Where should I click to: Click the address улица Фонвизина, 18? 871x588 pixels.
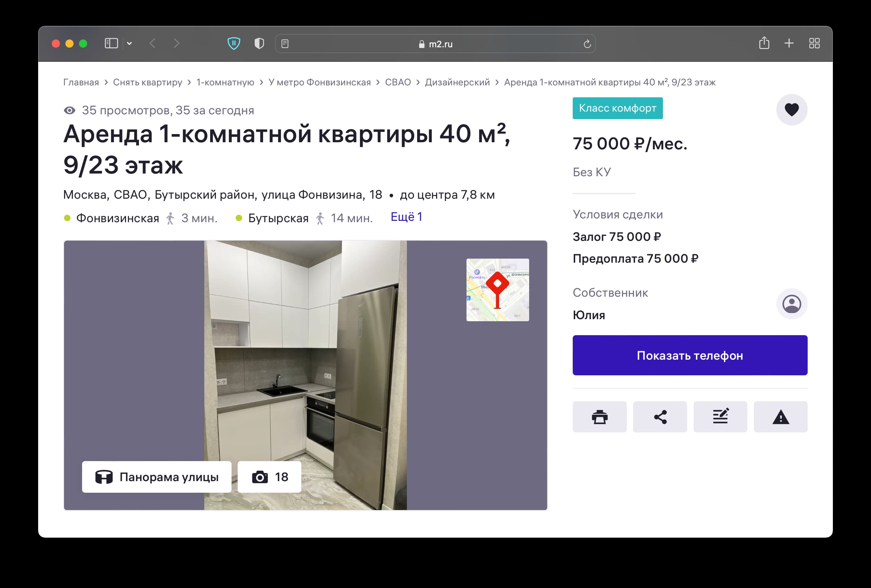(321, 195)
